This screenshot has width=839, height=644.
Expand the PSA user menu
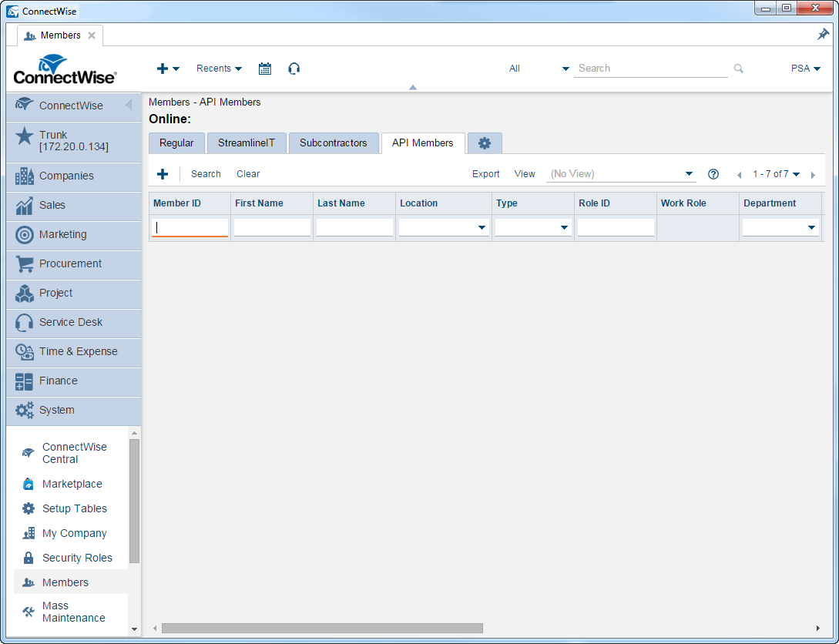click(x=805, y=69)
